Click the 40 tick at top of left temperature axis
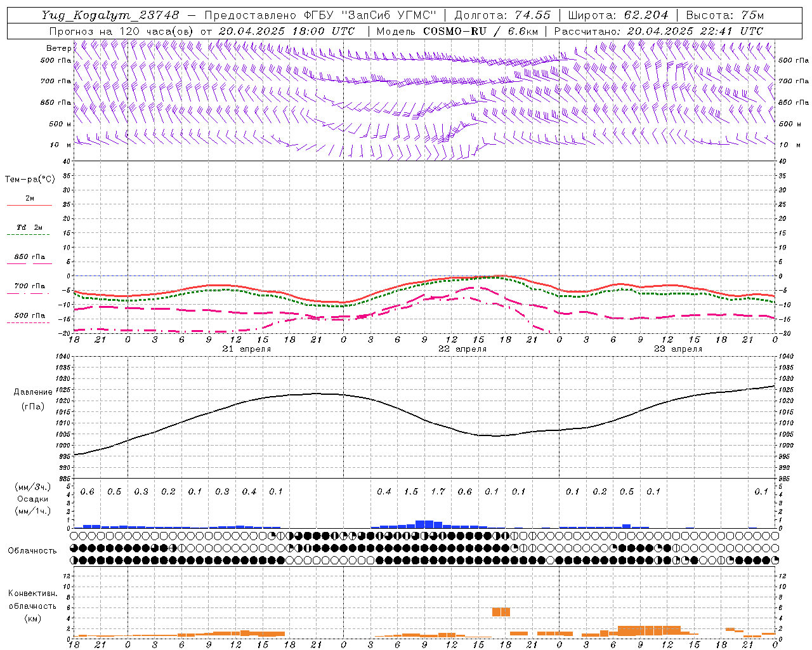 pyautogui.click(x=67, y=161)
